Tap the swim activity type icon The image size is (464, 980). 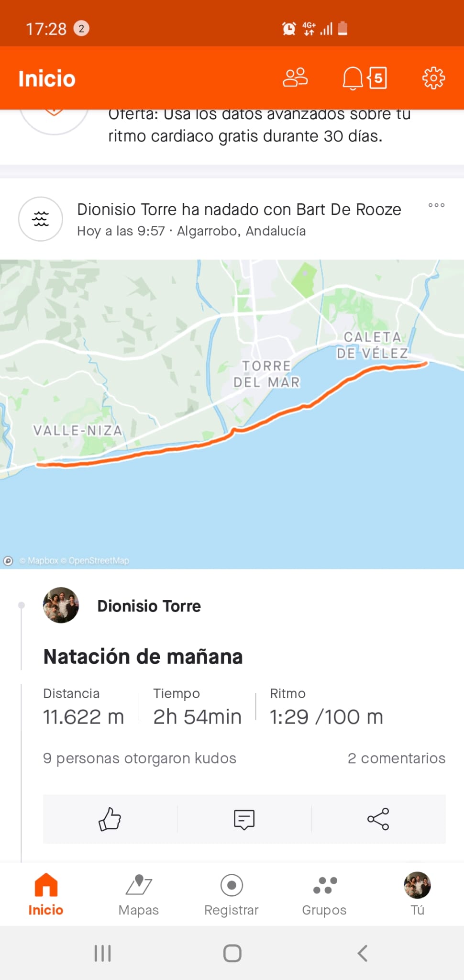click(x=41, y=219)
